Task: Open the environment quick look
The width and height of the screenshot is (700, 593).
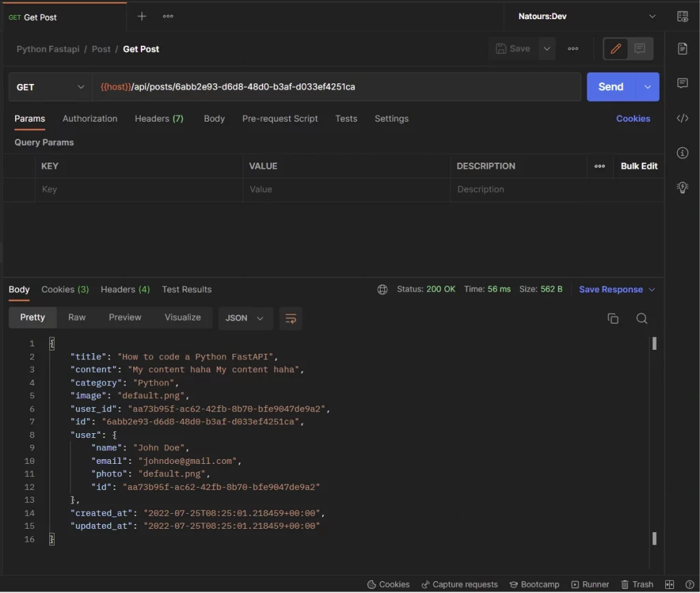Action: 682,16
